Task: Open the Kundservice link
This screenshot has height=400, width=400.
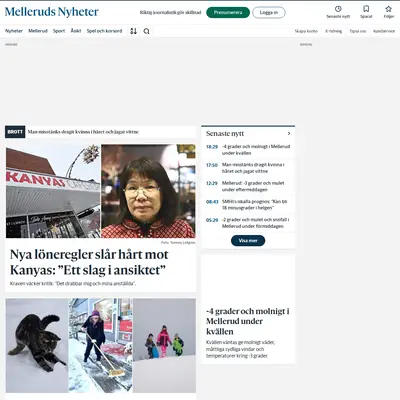Action: (x=384, y=31)
